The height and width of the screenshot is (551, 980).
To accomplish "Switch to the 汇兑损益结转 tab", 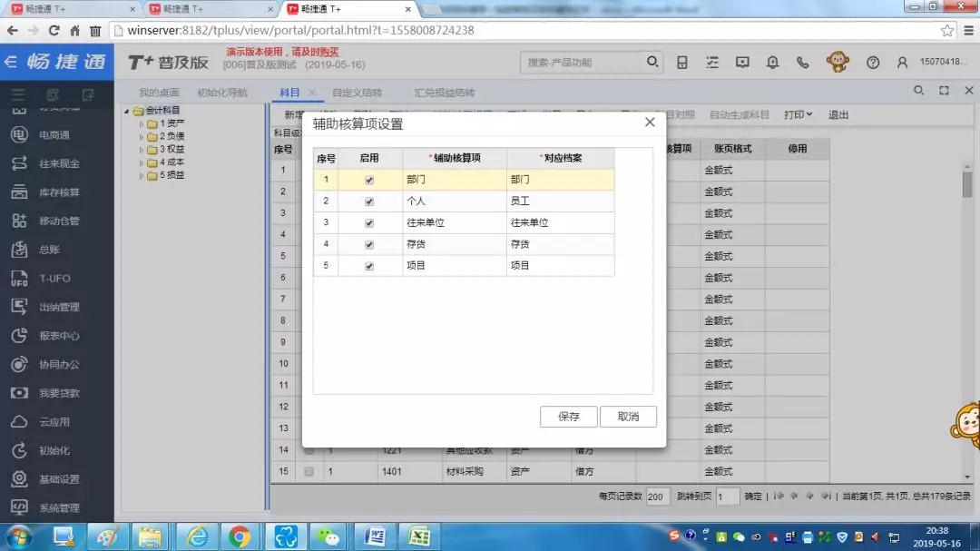I will 444,93.
